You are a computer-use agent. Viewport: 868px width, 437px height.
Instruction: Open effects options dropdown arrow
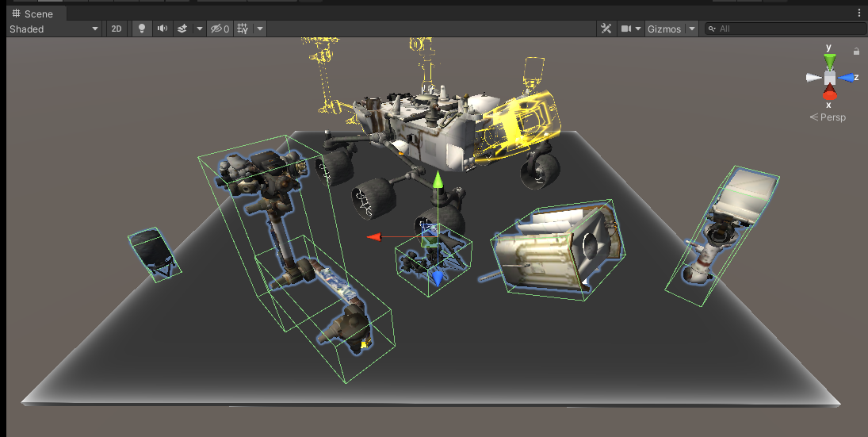click(x=199, y=29)
